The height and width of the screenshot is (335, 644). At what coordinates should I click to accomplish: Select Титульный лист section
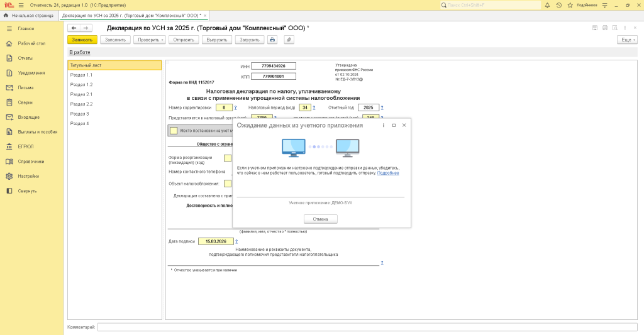click(x=114, y=65)
